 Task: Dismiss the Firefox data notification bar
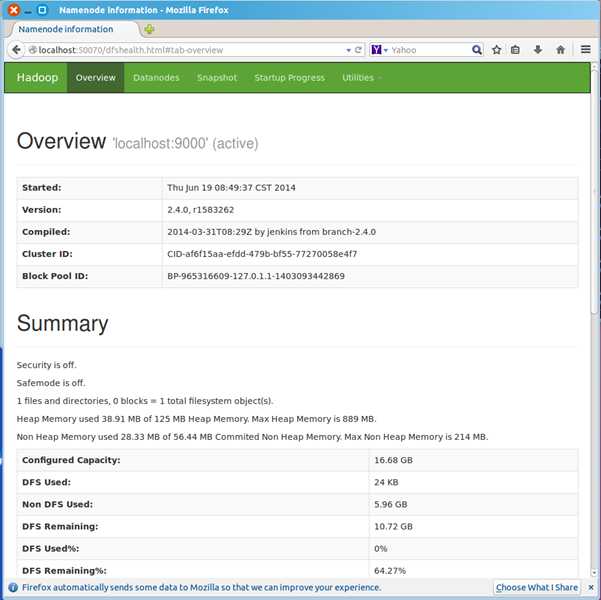pos(591,588)
